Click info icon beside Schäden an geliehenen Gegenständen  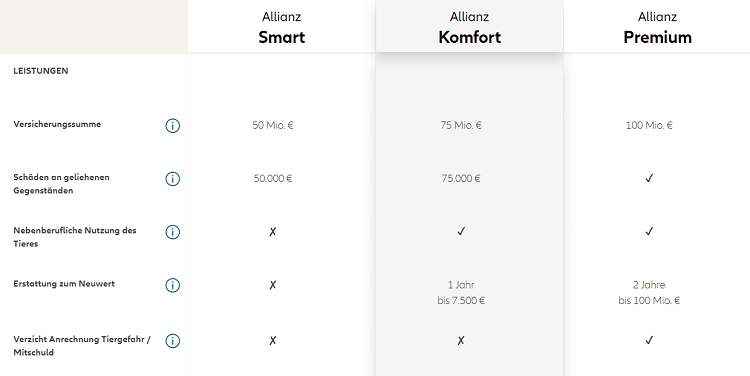point(173,179)
